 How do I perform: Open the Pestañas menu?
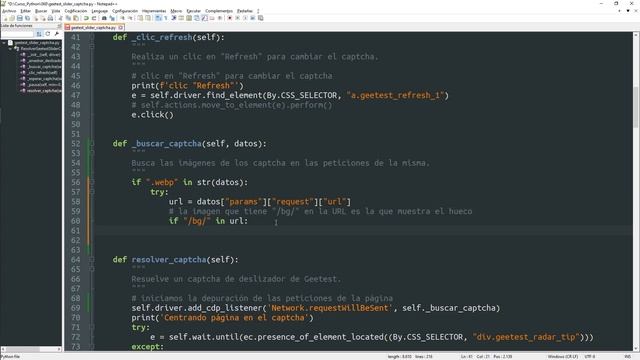(245, 11)
